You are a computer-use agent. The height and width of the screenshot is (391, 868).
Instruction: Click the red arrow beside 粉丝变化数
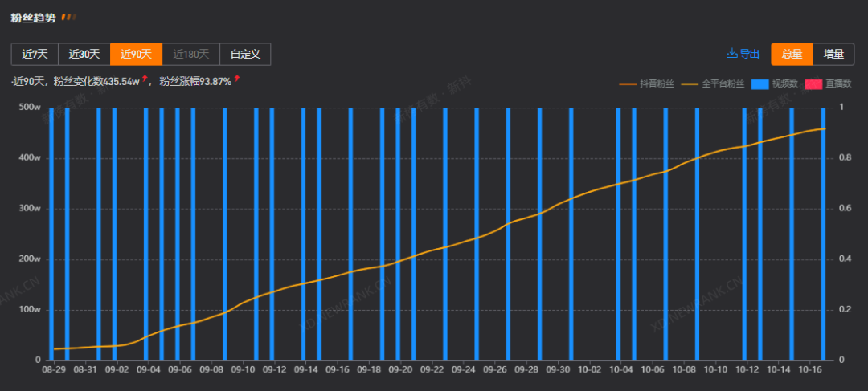coord(145,79)
